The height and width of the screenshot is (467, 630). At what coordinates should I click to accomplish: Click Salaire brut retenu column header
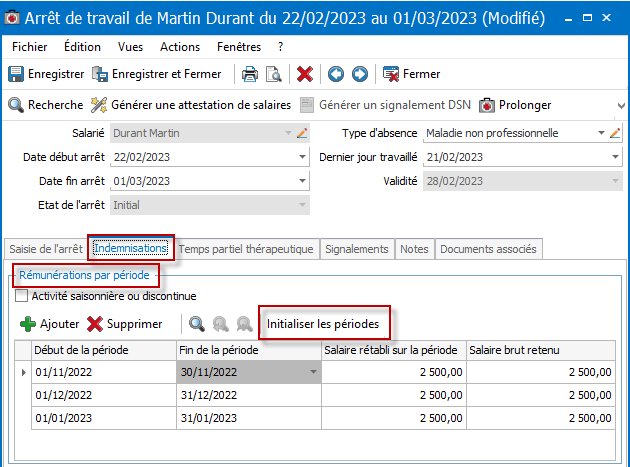pos(541,350)
